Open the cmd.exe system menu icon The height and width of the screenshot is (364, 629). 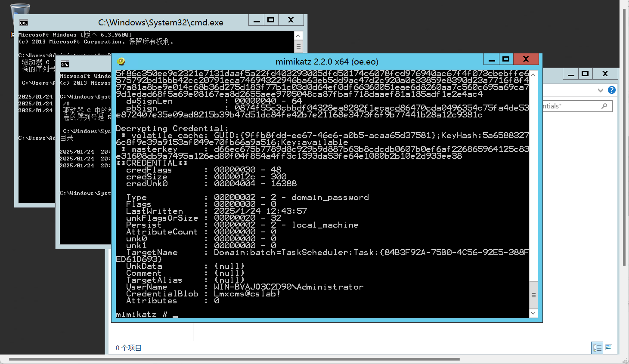click(x=23, y=23)
